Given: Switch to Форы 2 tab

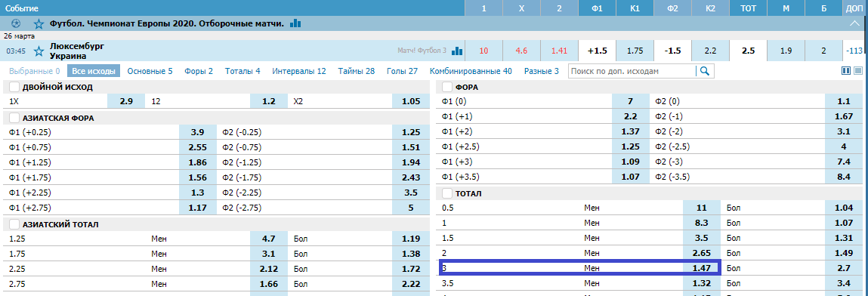Looking at the screenshot, I should [x=199, y=71].
